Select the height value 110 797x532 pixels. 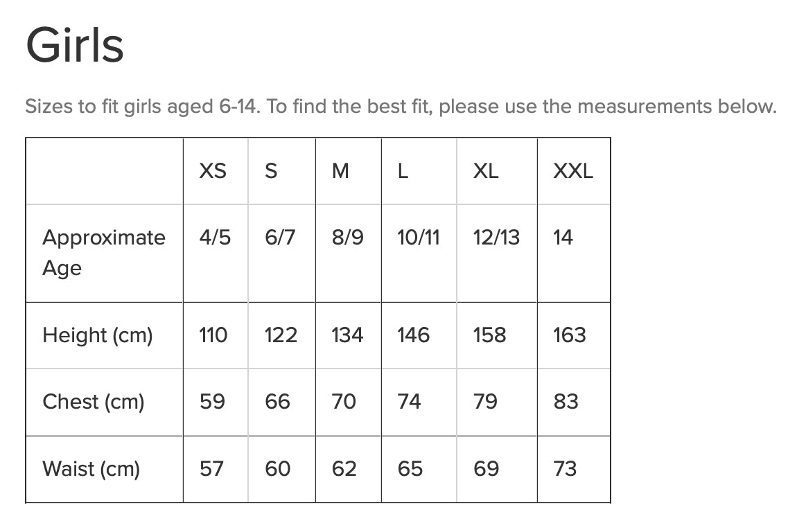tap(213, 335)
